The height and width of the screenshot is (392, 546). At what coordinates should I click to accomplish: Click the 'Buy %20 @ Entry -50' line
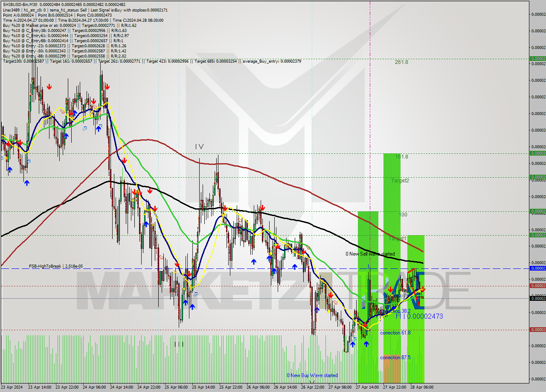(64, 51)
